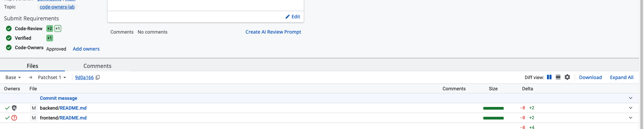Click the Code-Review requirement label
This screenshot has width=644, height=129.
29,29
